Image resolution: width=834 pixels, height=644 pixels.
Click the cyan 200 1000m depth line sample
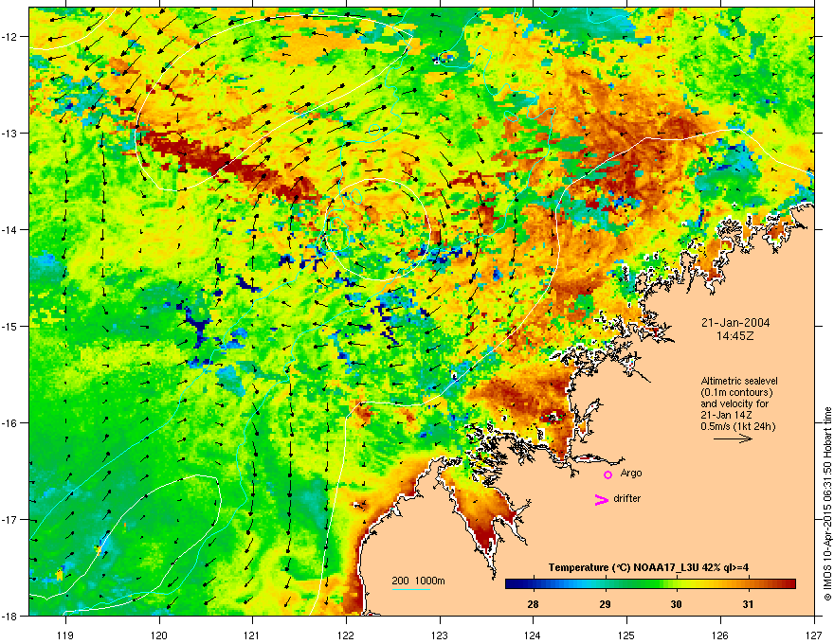pyautogui.click(x=410, y=589)
